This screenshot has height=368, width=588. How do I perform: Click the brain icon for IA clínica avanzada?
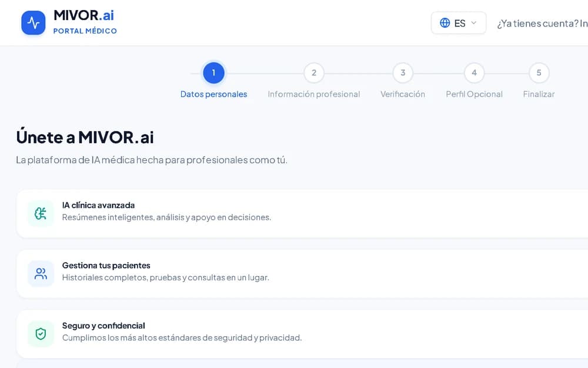41,214
